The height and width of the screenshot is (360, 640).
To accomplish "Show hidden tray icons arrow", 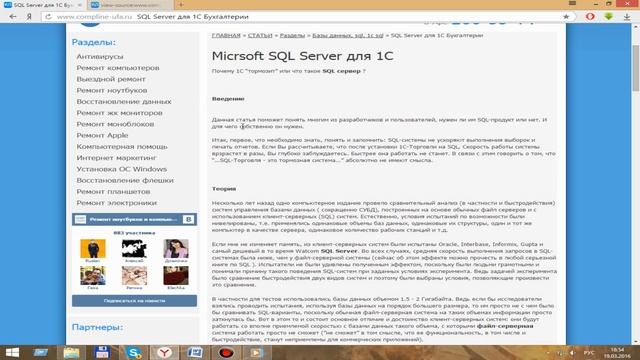I will pyautogui.click(x=548, y=353).
